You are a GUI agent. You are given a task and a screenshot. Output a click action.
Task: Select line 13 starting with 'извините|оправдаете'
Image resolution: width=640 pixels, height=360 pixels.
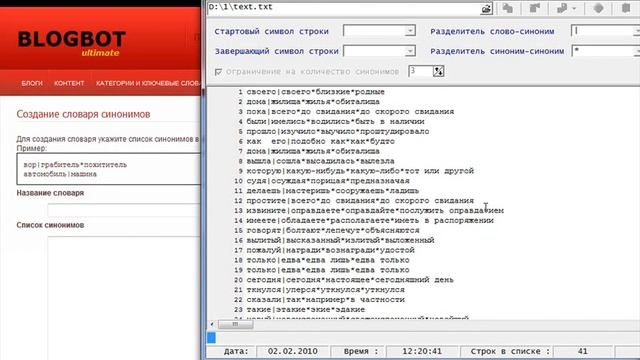375,211
